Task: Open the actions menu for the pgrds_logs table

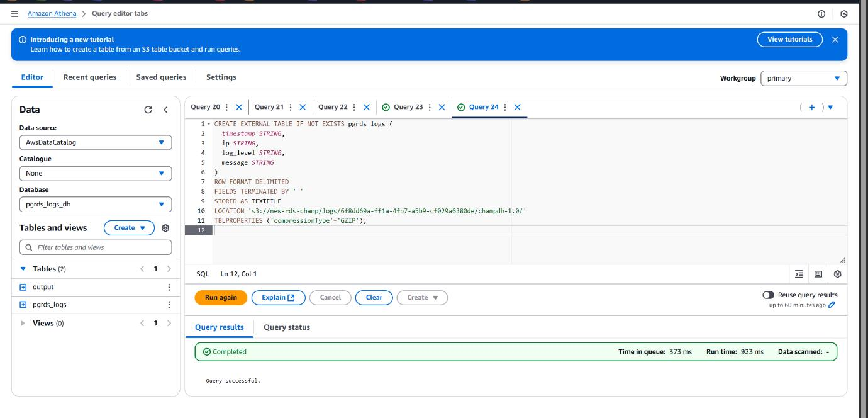Action: [169, 305]
